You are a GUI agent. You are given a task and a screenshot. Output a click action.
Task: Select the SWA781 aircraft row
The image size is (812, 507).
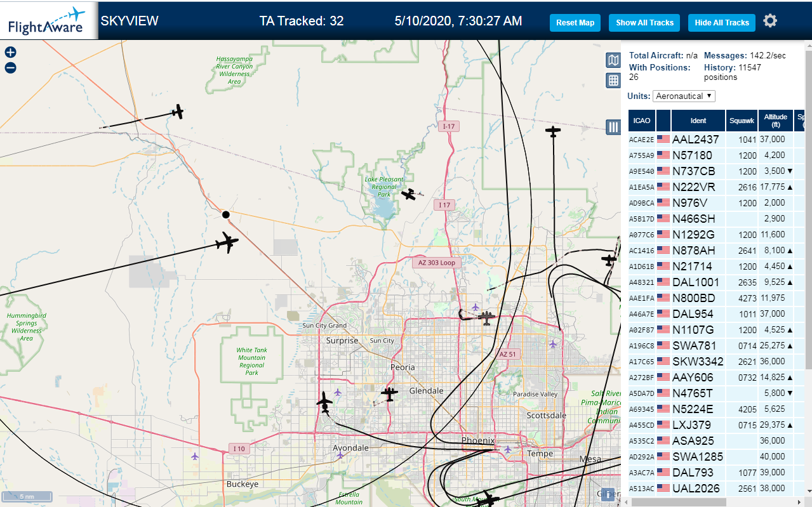[716, 346]
